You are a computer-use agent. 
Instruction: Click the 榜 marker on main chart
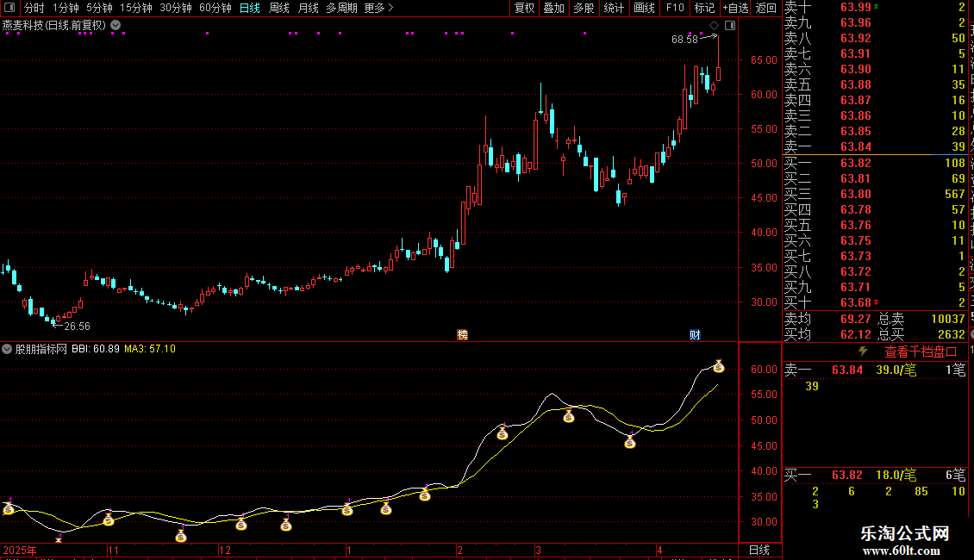(x=462, y=334)
